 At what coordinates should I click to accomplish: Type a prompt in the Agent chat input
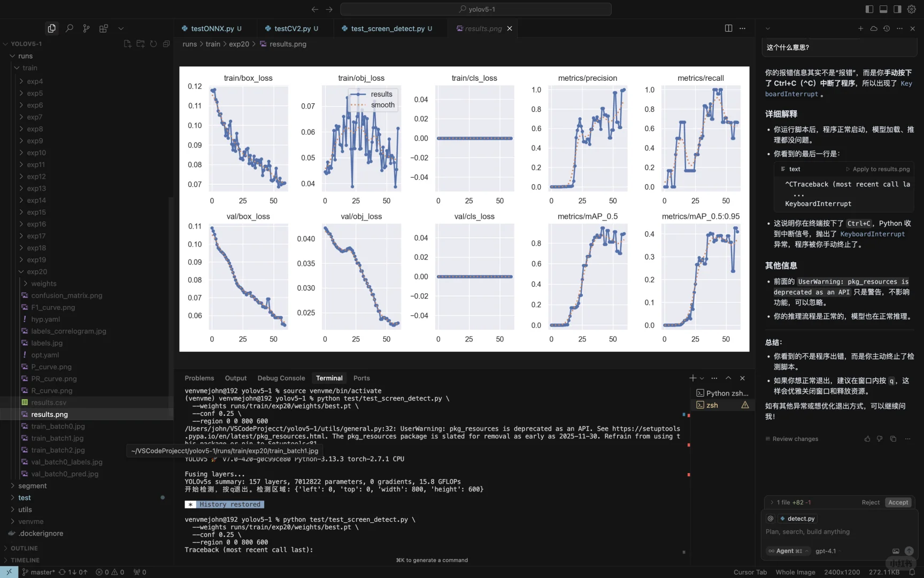coord(823,531)
